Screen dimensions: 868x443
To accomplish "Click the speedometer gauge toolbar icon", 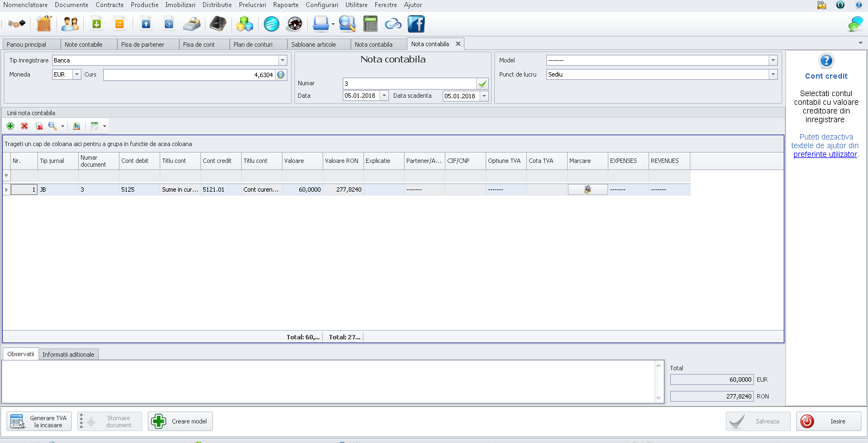I will [294, 24].
